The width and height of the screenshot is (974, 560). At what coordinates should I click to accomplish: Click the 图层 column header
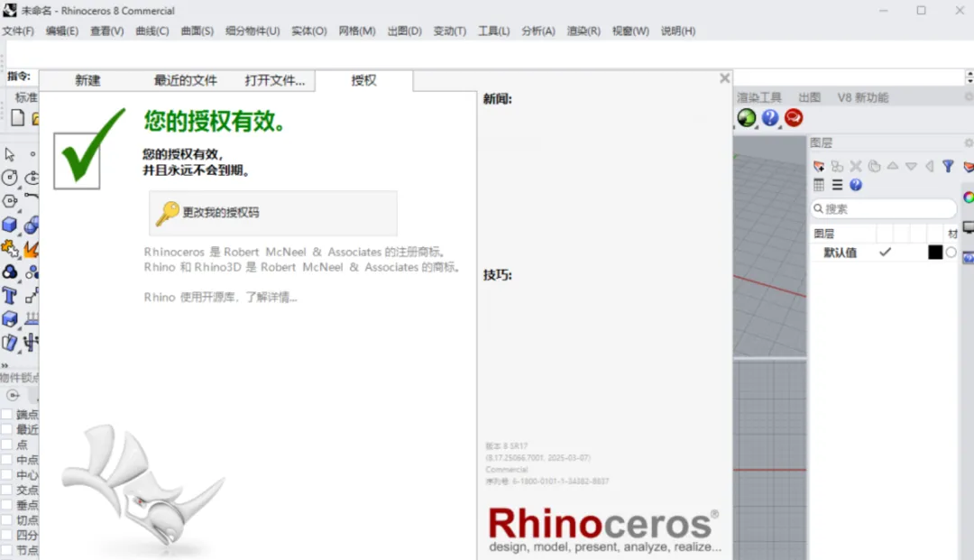[843, 234]
